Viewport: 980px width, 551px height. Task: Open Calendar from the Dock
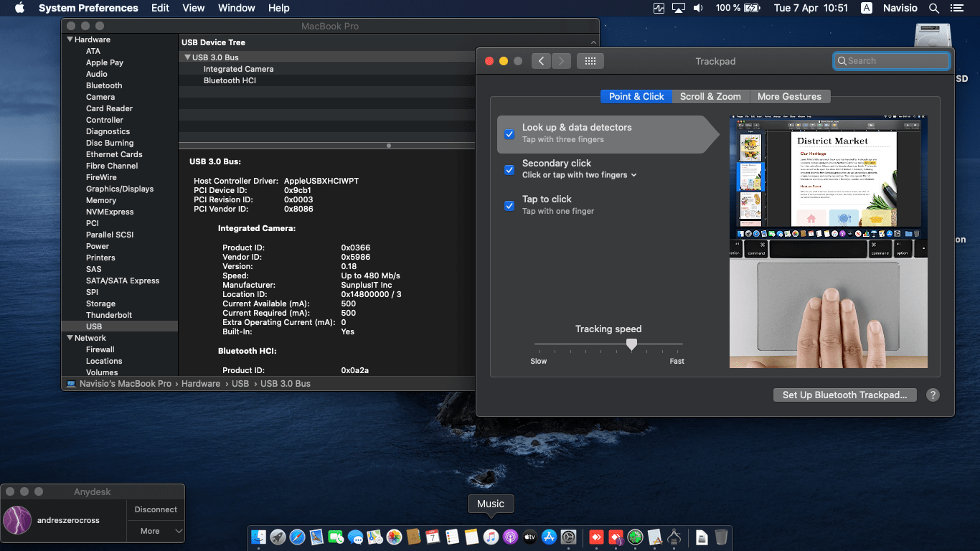[x=433, y=537]
